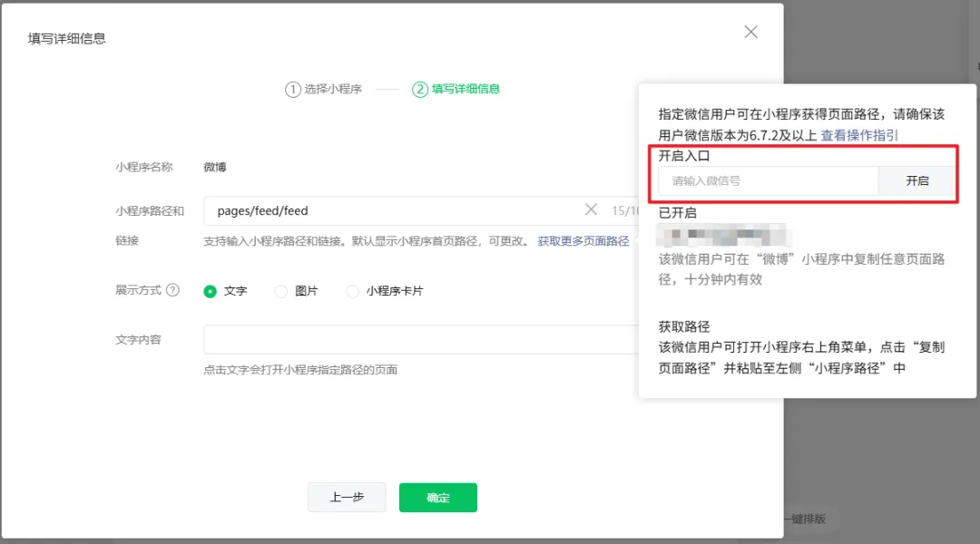
Task: Click the 开启 button in popup
Action: [916, 180]
